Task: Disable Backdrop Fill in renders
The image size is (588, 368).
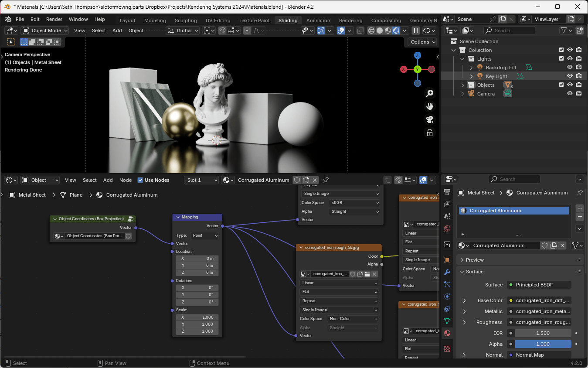Action: (x=578, y=68)
